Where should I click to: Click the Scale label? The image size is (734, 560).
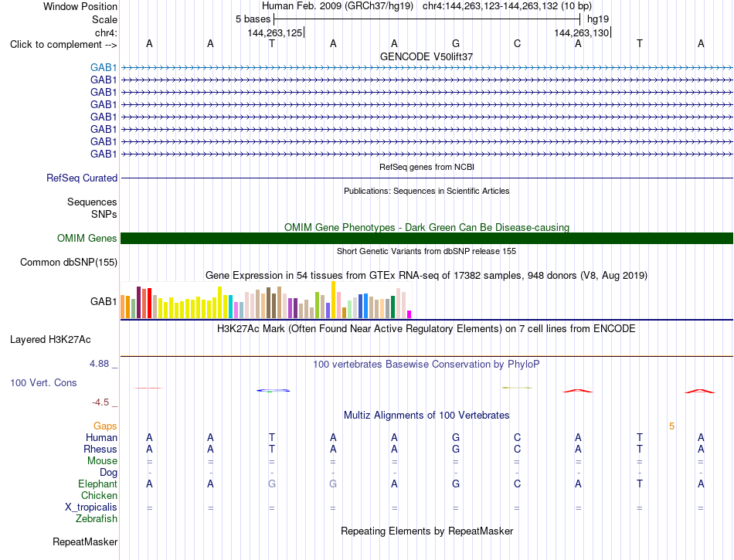coord(104,19)
